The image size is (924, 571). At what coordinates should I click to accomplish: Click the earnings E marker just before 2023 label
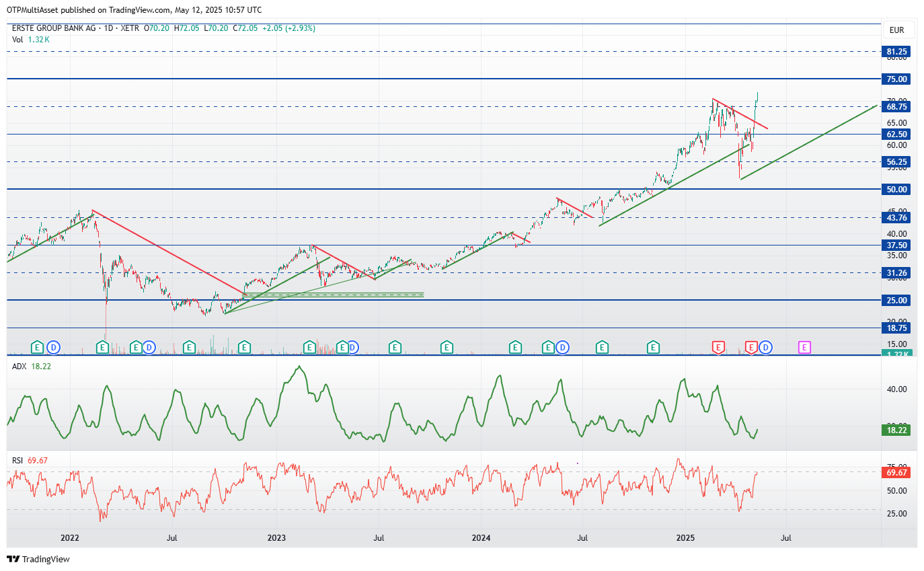pos(244,347)
